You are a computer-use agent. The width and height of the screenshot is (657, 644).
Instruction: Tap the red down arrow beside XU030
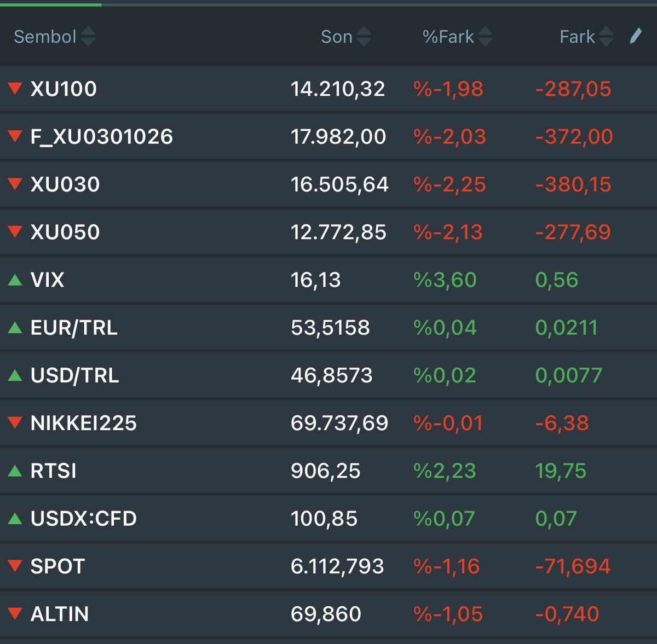click(15, 184)
